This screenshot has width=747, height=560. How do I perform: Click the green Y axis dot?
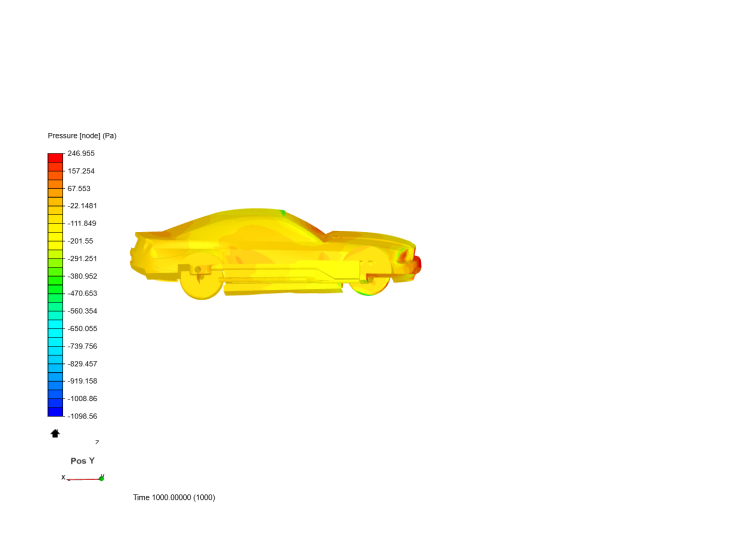pos(102,479)
